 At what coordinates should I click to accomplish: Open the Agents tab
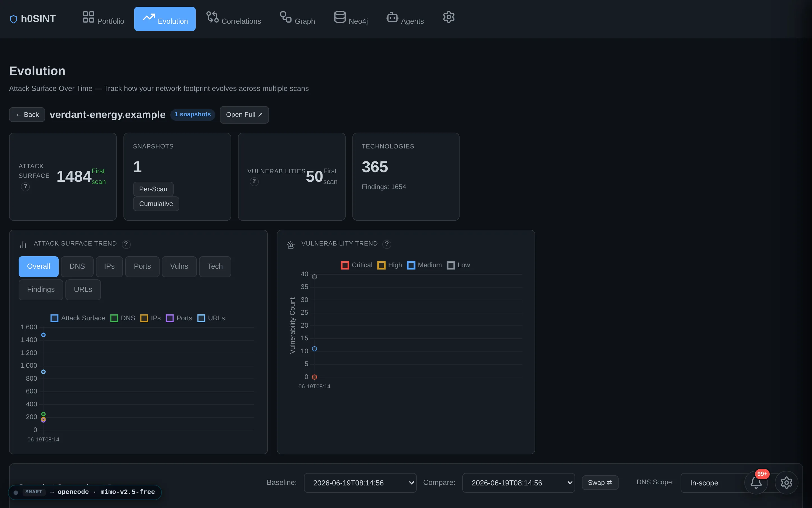[x=405, y=19]
